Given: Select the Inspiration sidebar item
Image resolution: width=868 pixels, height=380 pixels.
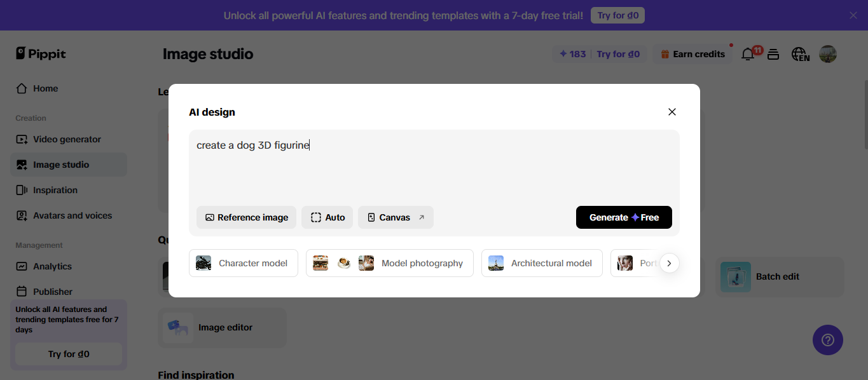Looking at the screenshot, I should pyautogui.click(x=55, y=190).
